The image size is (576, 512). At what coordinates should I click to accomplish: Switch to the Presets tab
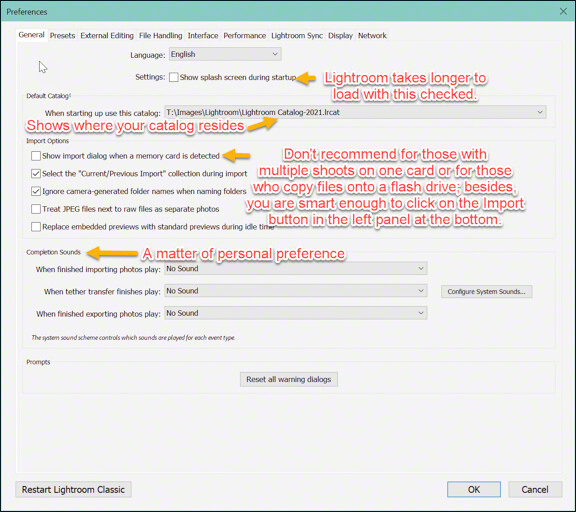click(62, 36)
